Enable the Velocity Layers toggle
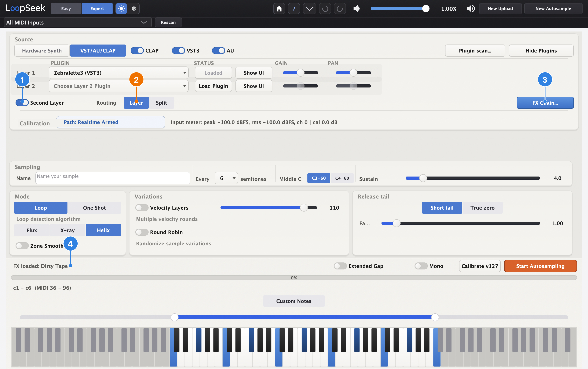 click(x=142, y=208)
